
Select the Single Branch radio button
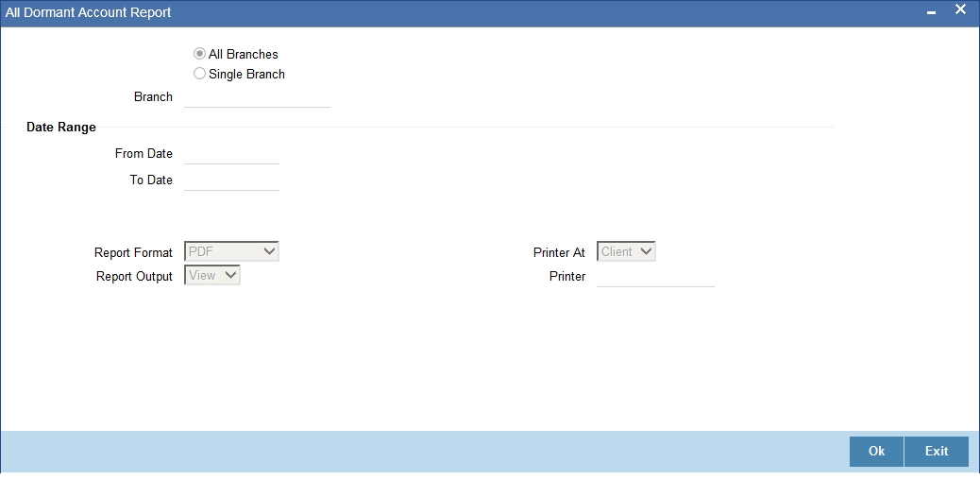click(x=199, y=74)
